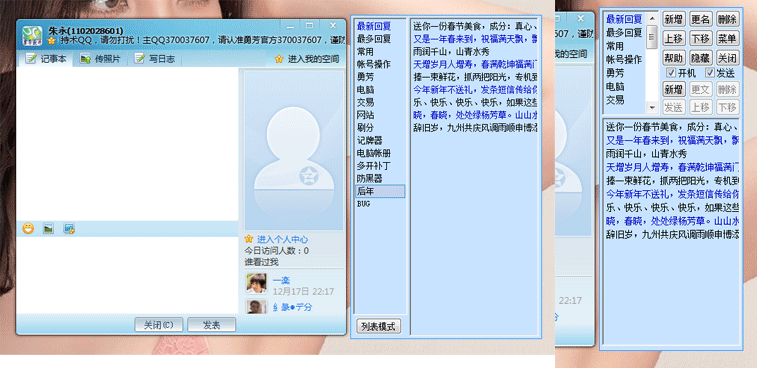This screenshot has width=757, height=368.
Task: Minimize the 朱永 QQ window
Action: (290, 26)
